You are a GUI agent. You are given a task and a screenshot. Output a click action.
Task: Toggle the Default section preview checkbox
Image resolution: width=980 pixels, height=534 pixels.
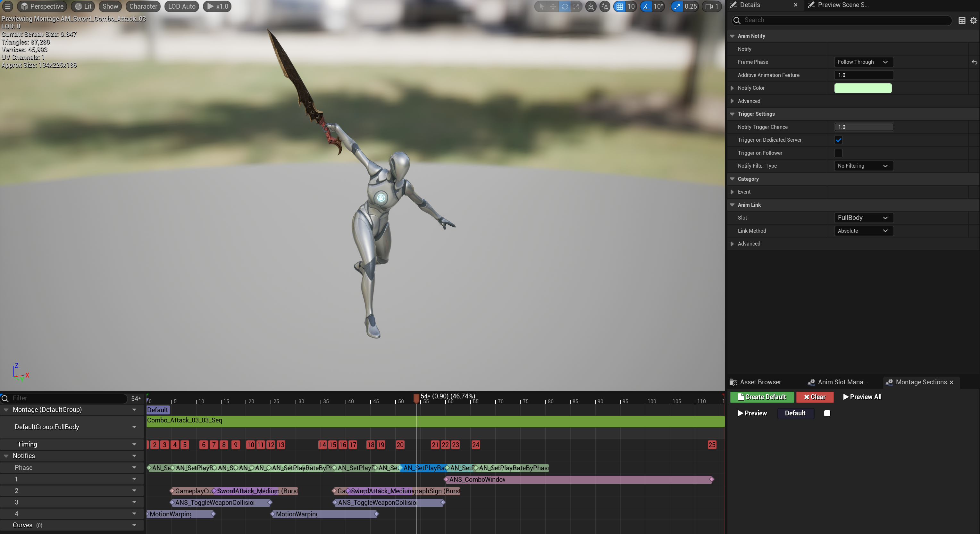point(827,413)
